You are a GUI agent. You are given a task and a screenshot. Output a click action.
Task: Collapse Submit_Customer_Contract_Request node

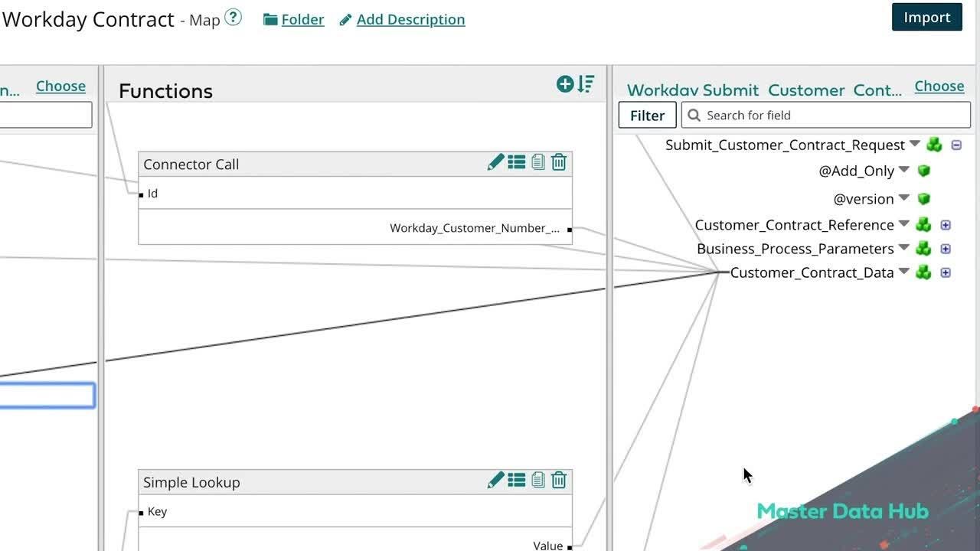(956, 145)
